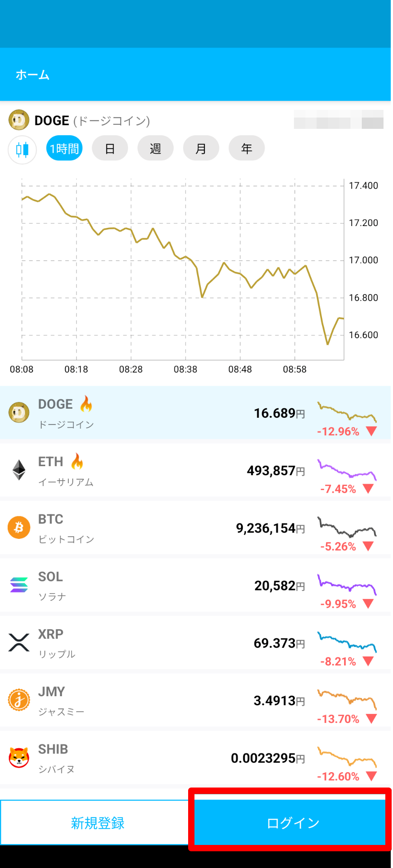This screenshot has width=393, height=868.
Task: Switch chart to 週 (week) range
Action: tap(156, 148)
